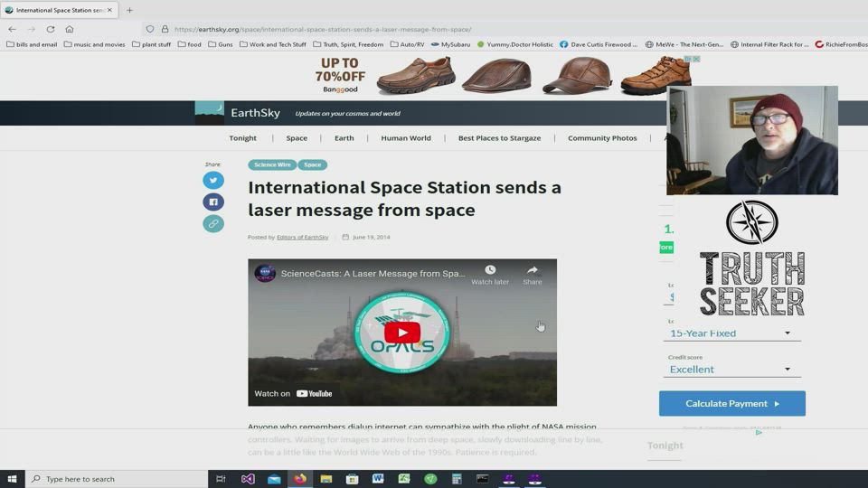The width and height of the screenshot is (868, 488).
Task: Open the 15-Year Fixed loan dropdown
Action: [731, 333]
